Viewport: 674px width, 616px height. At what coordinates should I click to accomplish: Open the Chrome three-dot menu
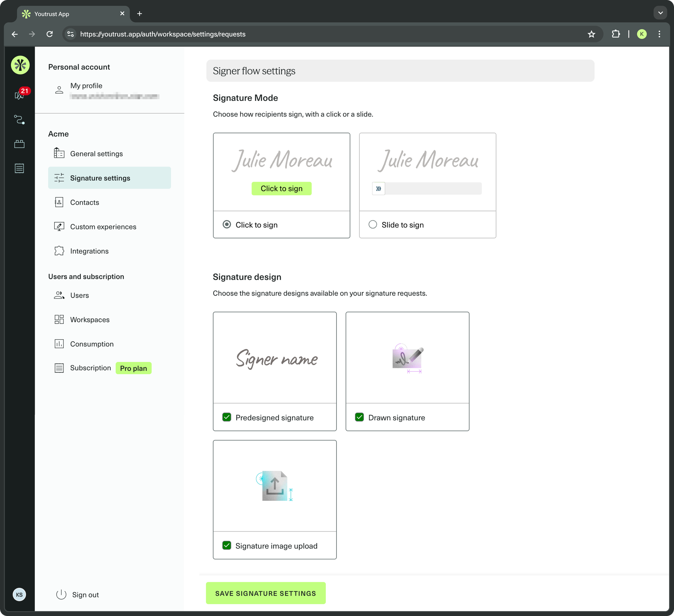tap(659, 34)
